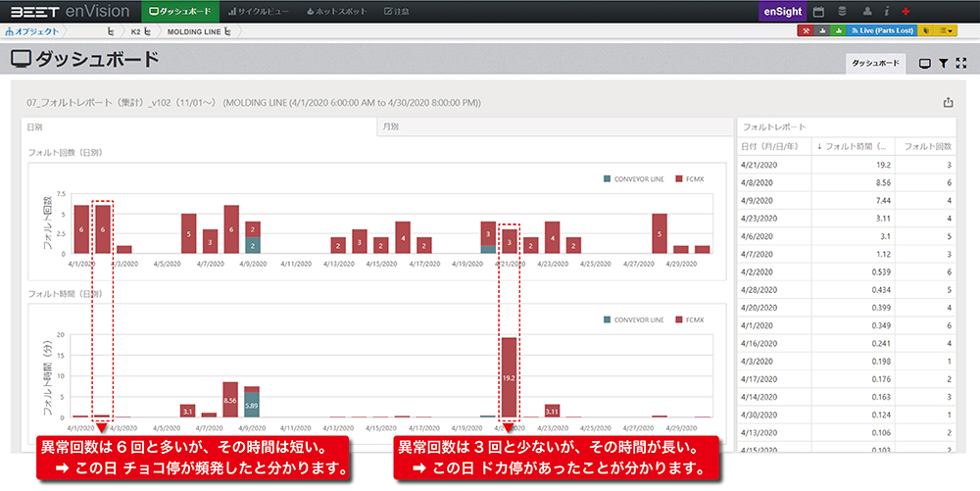Open the yellow list dropdown menu

pos(948,31)
